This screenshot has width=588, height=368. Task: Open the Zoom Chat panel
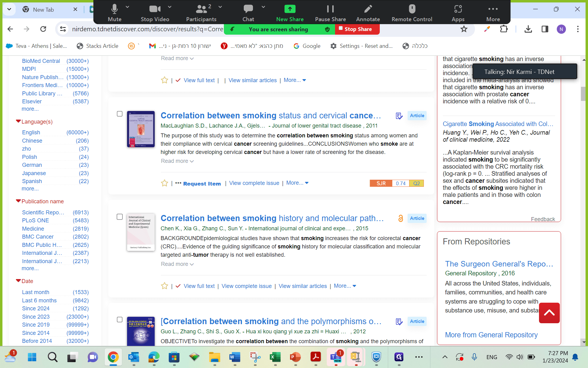248,13
